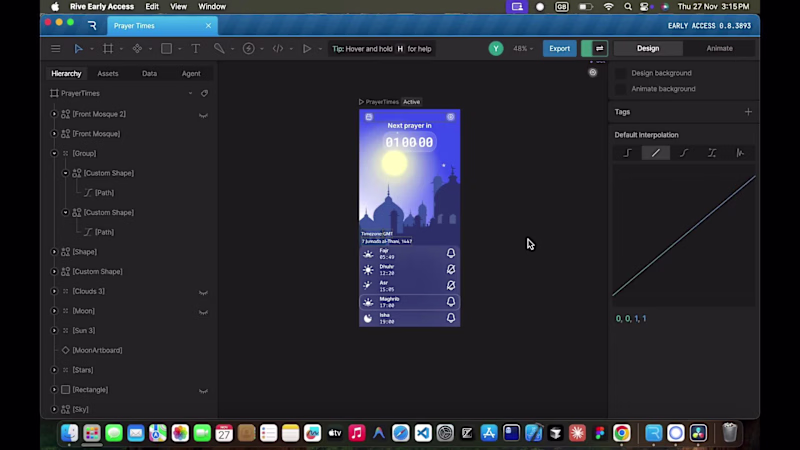Select the Pen tool
The image size is (800, 450).
click(219, 48)
